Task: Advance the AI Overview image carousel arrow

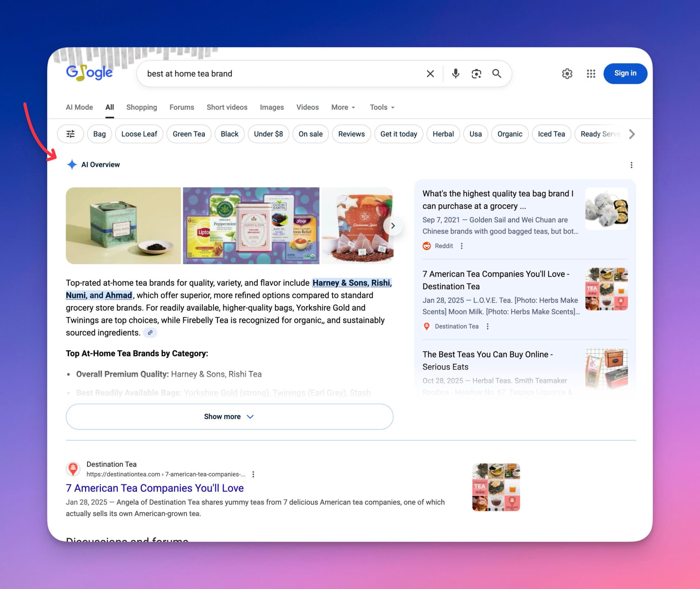Action: coord(393,225)
